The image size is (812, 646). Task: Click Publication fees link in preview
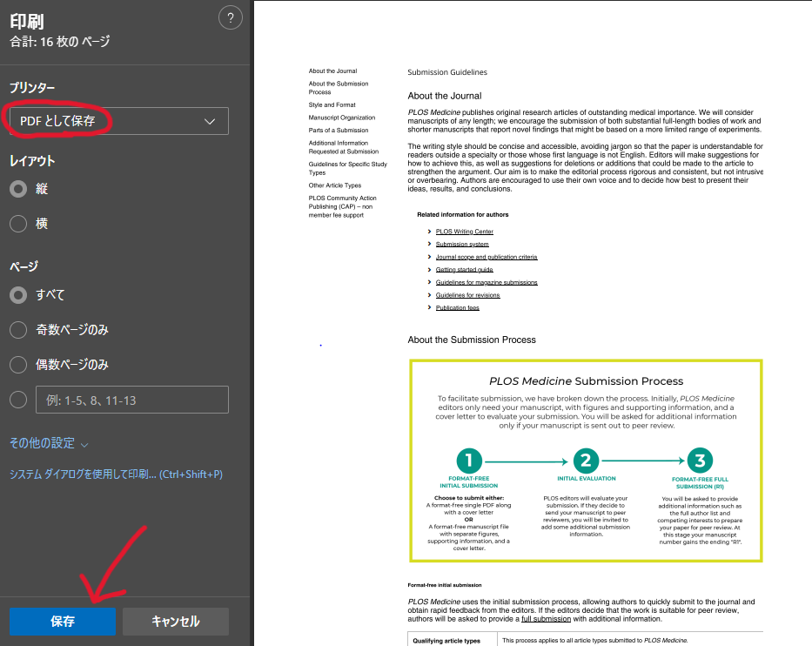pyautogui.click(x=457, y=307)
